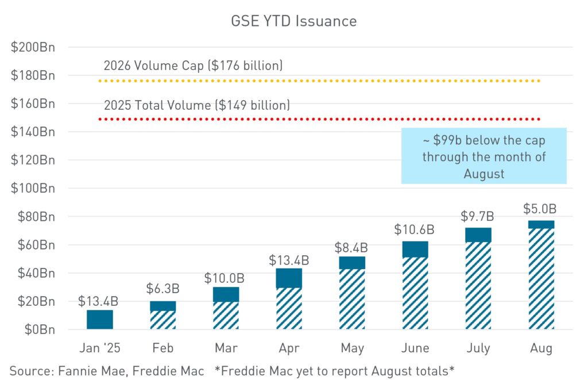Click the Jan '25 solid bar
The width and height of the screenshot is (588, 380).
(100, 320)
